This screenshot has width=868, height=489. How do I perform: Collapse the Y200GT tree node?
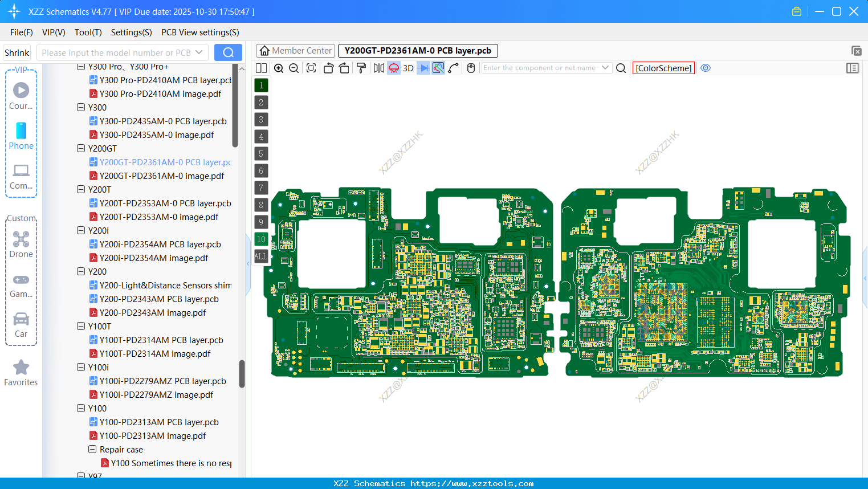pyautogui.click(x=80, y=148)
